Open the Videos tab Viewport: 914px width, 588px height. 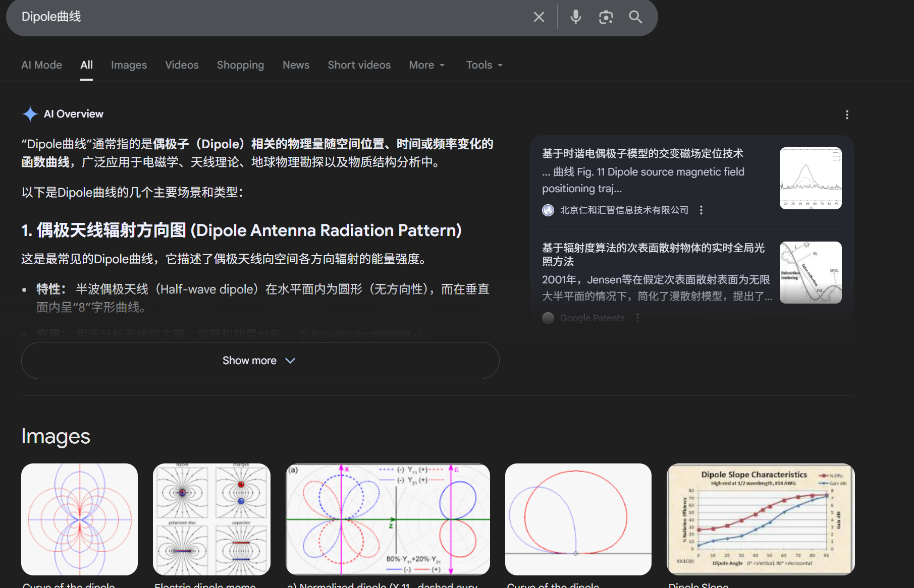pos(182,65)
